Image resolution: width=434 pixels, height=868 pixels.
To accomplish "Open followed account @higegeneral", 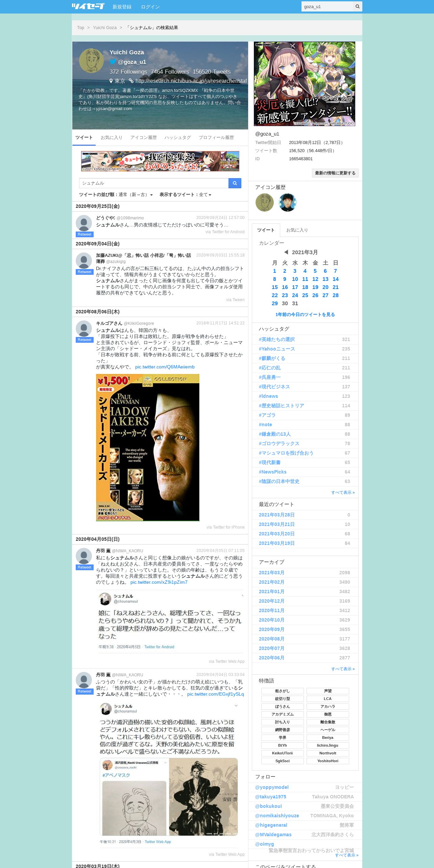I will (271, 825).
